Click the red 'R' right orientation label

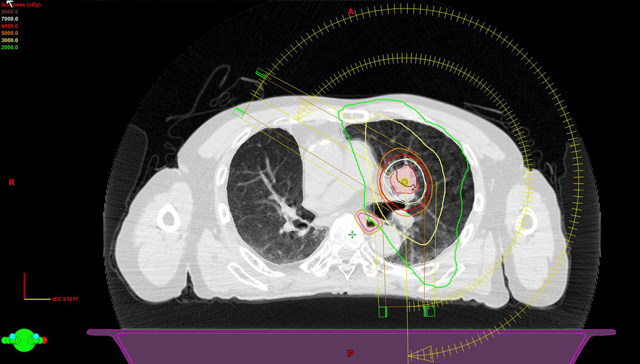coord(11,183)
